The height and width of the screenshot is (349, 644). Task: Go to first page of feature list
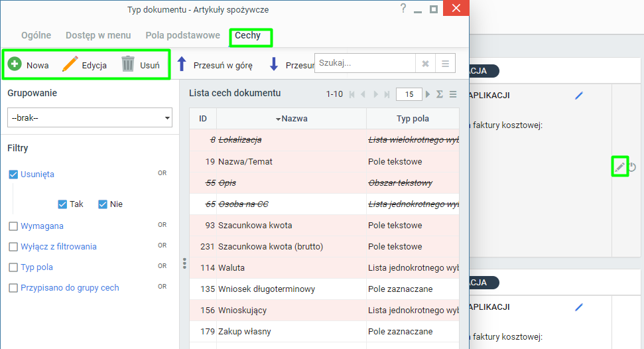click(352, 94)
